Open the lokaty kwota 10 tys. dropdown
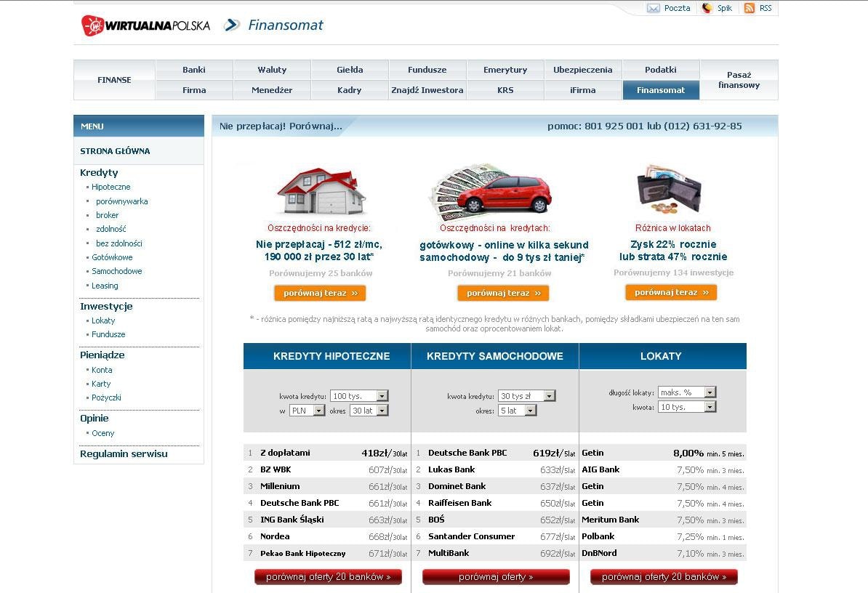The image size is (868, 593). [687, 406]
